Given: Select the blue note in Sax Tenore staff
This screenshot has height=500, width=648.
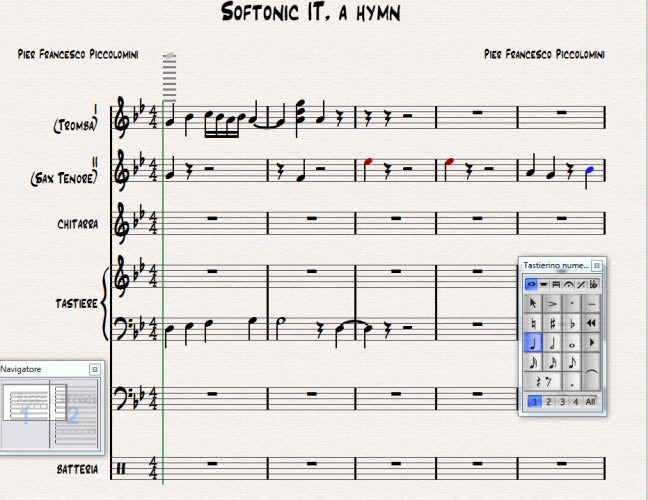Looking at the screenshot, I should click(x=590, y=170).
